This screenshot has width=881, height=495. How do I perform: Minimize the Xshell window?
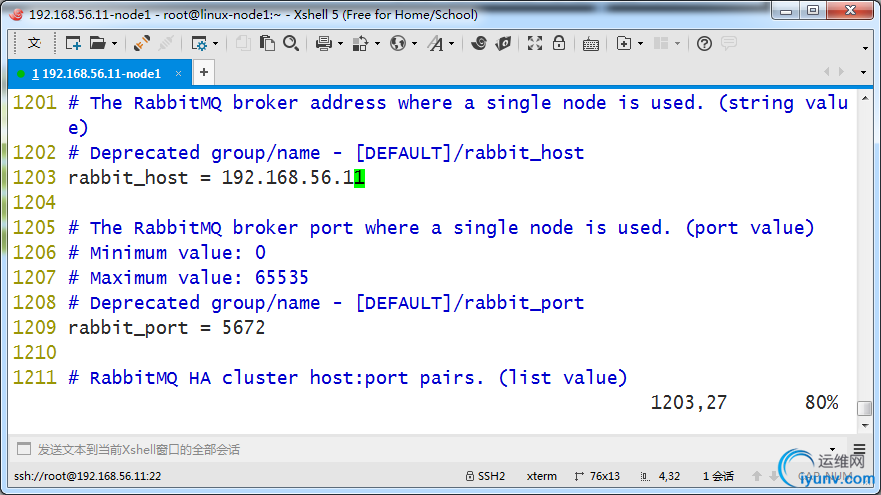coord(785,11)
